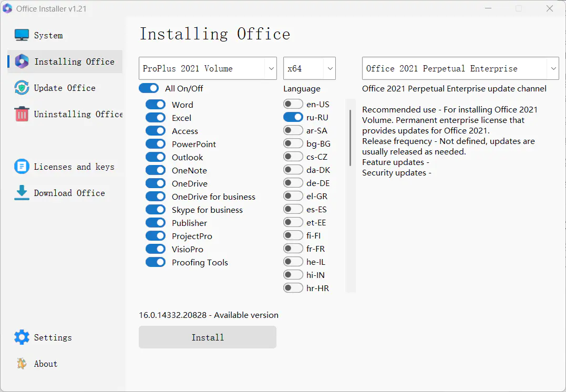
Task: Open ProPlus 2021 Volume edition dropdown
Action: (x=208, y=68)
